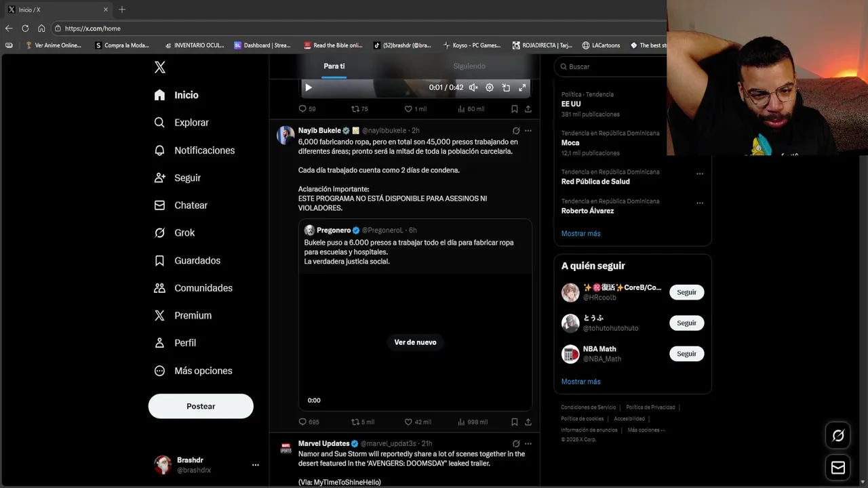Follow NBA Math with Seguir button
Screen dimensions: 868x488
coord(686,354)
